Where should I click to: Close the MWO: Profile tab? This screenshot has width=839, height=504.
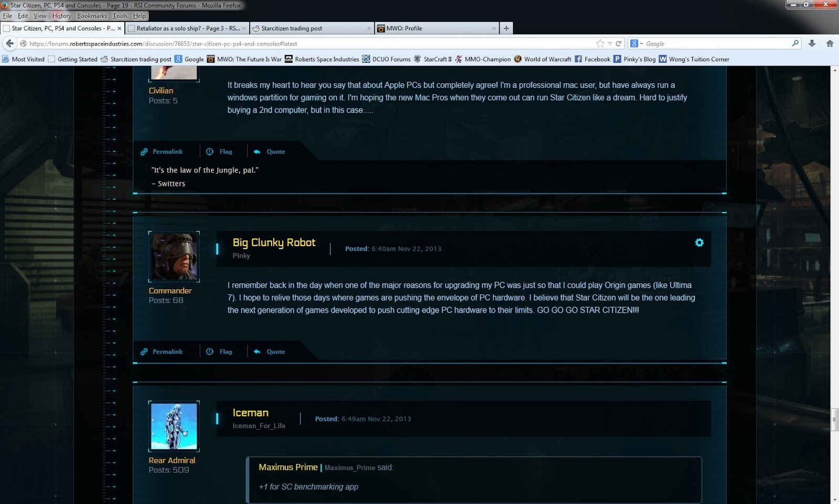494,28
